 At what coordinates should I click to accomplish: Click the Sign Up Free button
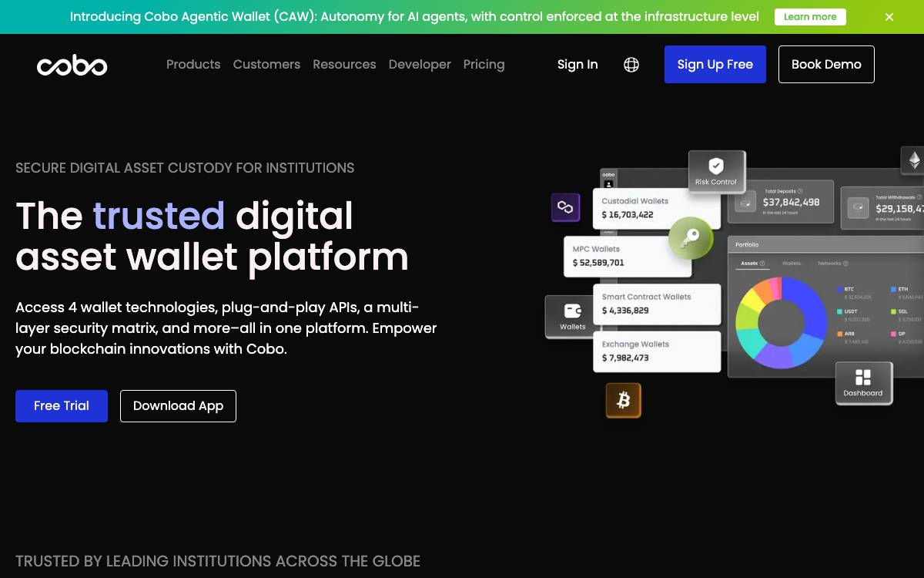[x=715, y=64]
